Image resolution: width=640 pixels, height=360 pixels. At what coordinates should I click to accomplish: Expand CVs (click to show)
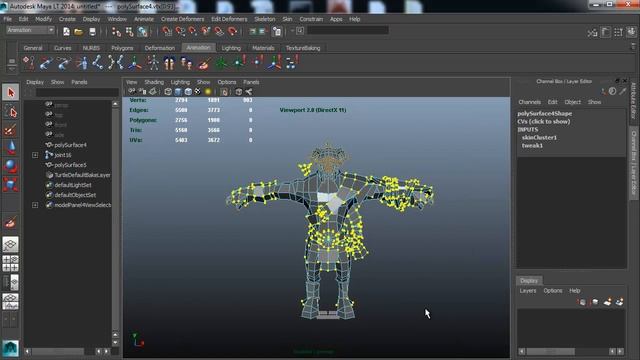[x=544, y=121]
